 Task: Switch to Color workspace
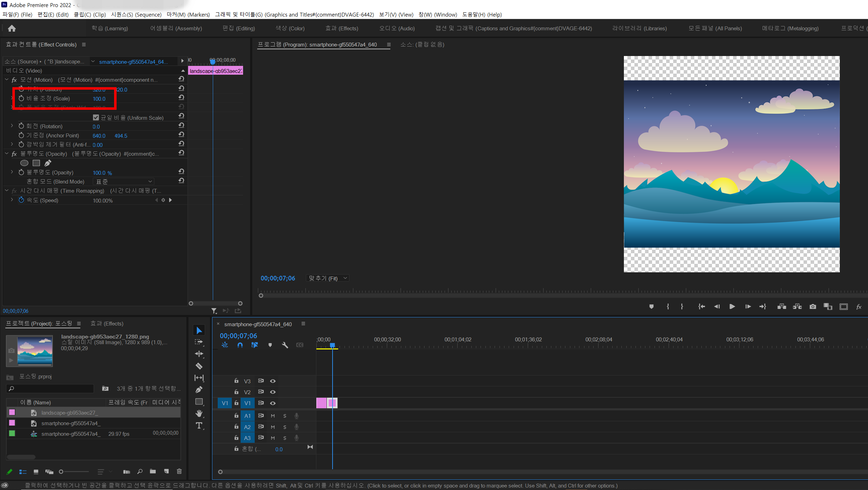[x=290, y=28]
